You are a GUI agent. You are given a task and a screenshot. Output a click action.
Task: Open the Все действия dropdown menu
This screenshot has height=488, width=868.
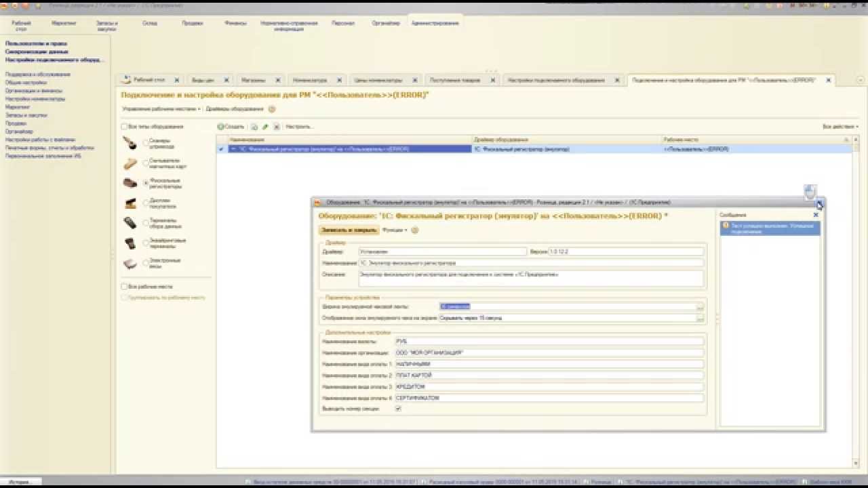[x=840, y=127]
